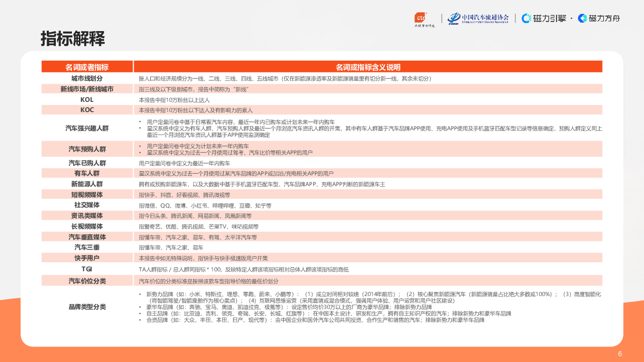The height and width of the screenshot is (362, 644).
Task: Click the description 拥有或预购新能源车
Action: coord(261,184)
